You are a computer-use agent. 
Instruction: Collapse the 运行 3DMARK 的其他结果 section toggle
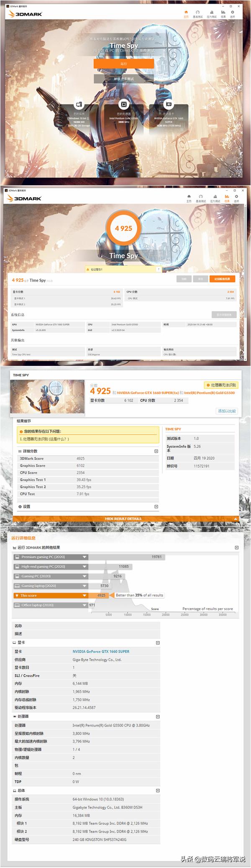coord(236,547)
